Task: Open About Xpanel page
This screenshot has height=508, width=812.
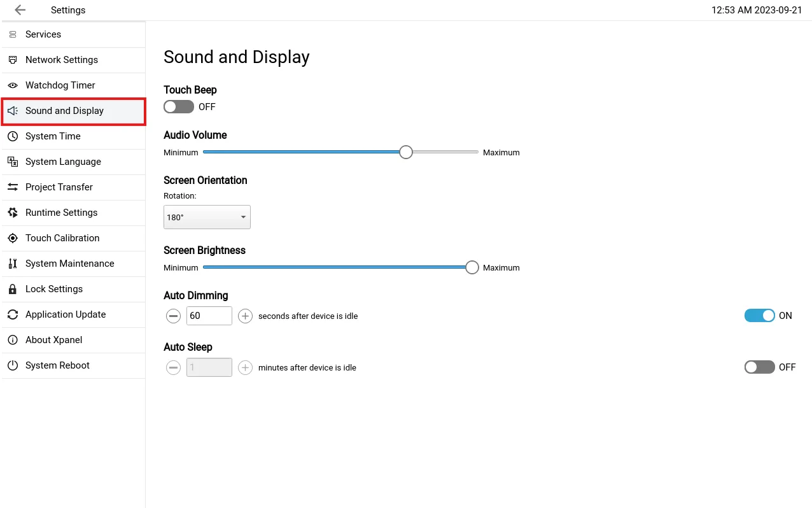Action: coord(54,340)
